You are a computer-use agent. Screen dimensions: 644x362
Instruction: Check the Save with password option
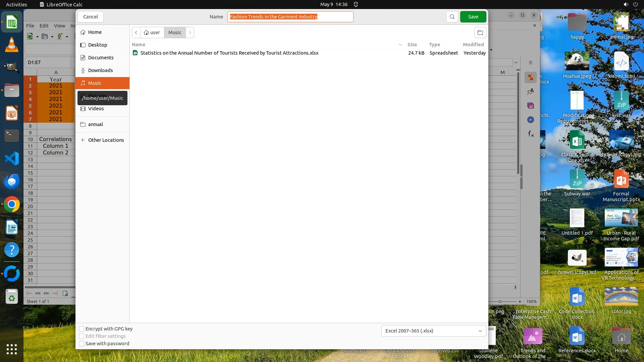(x=82, y=344)
